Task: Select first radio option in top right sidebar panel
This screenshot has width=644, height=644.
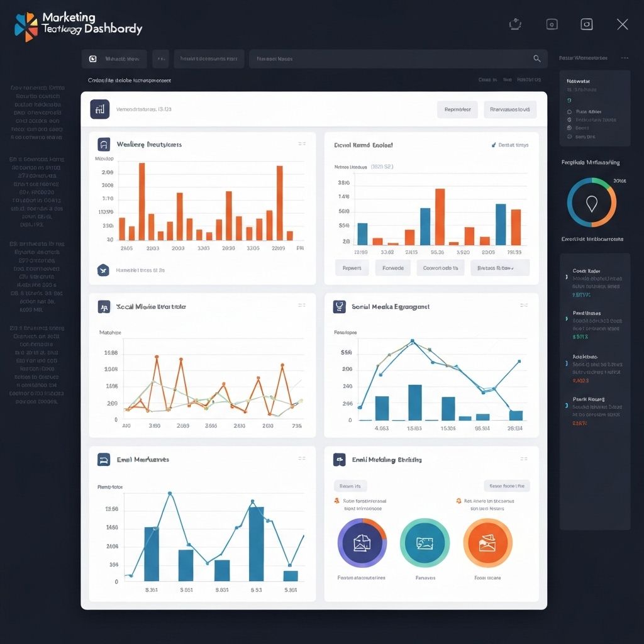Action: click(569, 111)
